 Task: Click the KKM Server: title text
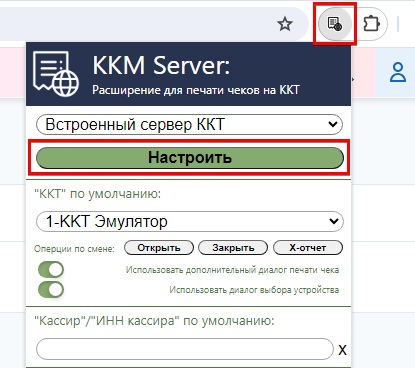(x=161, y=65)
